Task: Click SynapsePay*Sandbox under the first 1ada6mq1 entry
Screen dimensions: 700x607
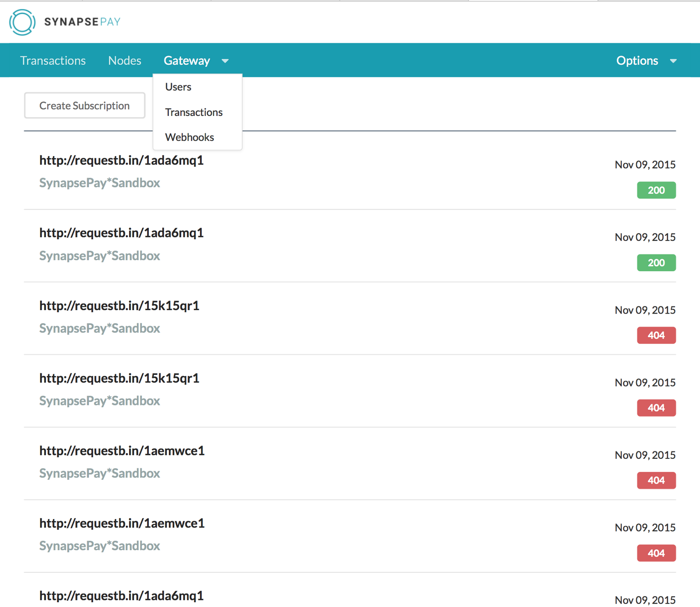Action: tap(100, 183)
